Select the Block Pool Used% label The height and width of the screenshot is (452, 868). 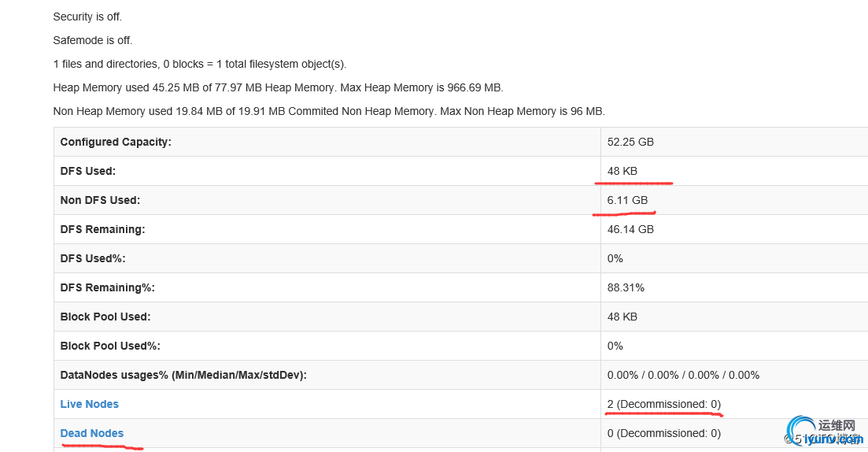pos(109,346)
